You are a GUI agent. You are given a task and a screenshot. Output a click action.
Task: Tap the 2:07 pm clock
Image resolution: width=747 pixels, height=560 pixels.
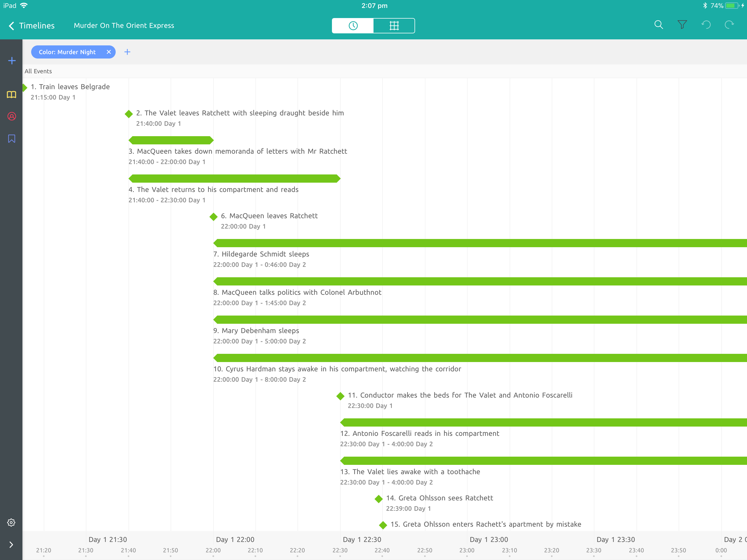[374, 6]
